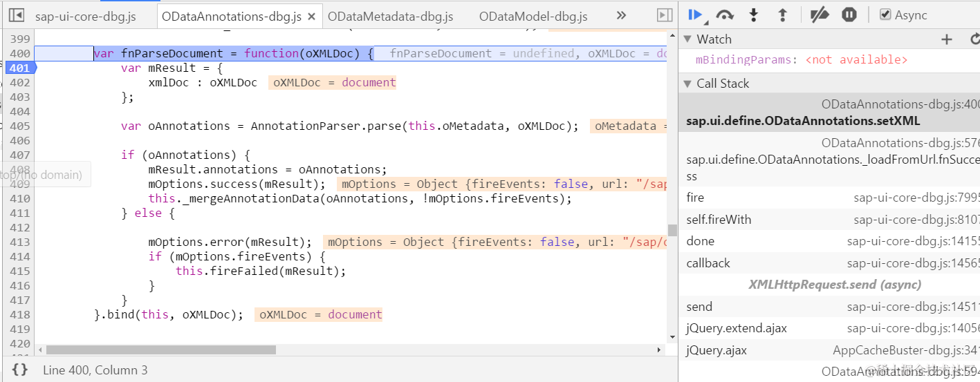The width and height of the screenshot is (980, 382).
Task: Set breakpoint on line 410
Action: click(21, 198)
